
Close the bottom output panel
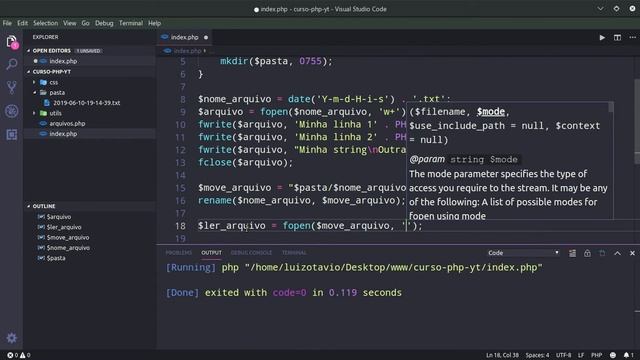[632, 253]
